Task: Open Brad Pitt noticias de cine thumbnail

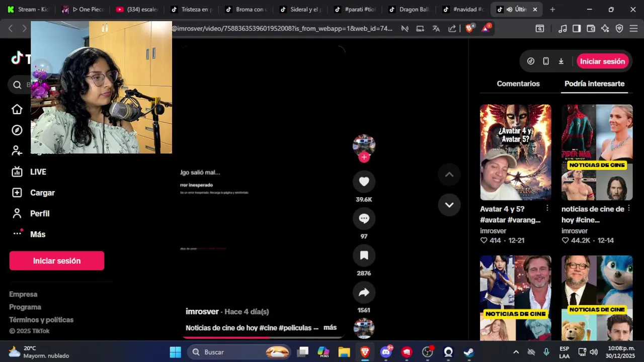Action: (x=515, y=298)
